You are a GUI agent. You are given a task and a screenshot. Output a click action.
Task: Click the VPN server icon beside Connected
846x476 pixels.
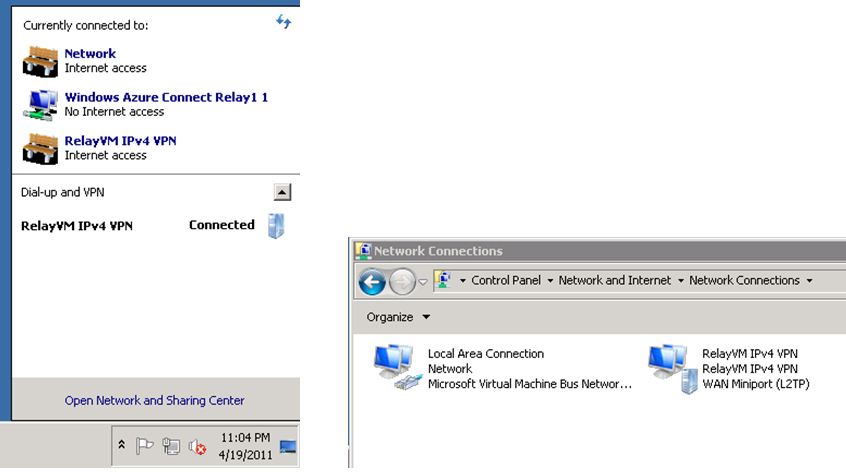[x=276, y=226]
